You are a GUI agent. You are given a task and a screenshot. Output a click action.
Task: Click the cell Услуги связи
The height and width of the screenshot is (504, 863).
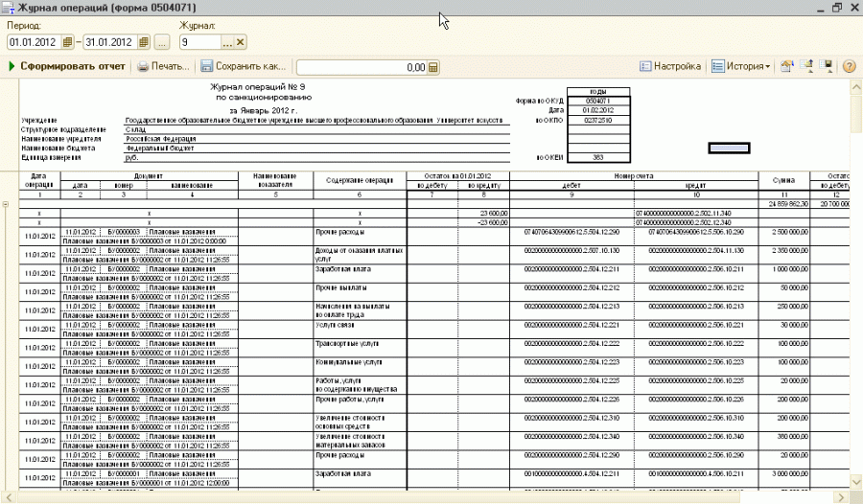point(360,329)
